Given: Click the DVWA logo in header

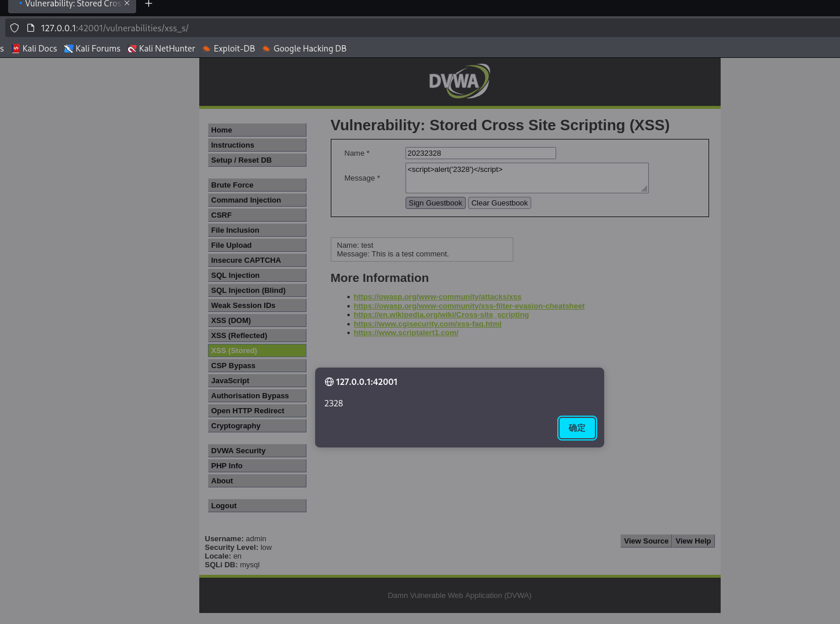Looking at the screenshot, I should [459, 81].
